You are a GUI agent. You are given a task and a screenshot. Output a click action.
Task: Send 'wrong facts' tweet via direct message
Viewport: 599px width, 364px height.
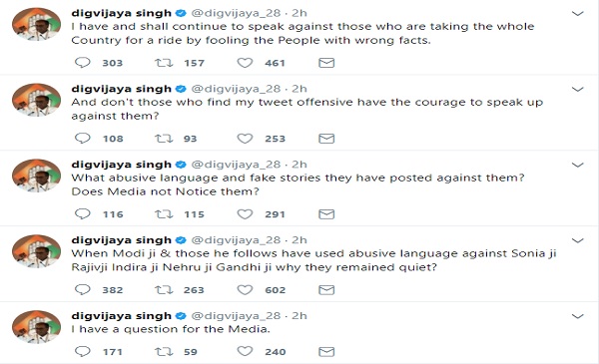(x=326, y=63)
